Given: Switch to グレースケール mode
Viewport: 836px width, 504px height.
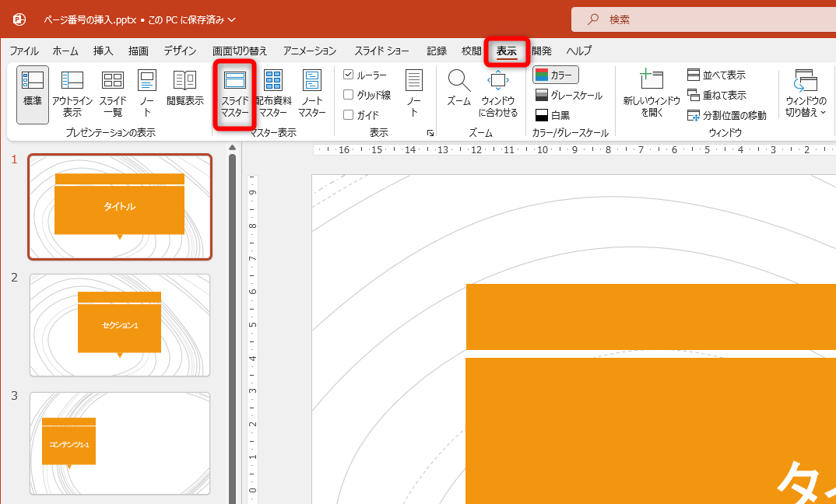Looking at the screenshot, I should (568, 96).
